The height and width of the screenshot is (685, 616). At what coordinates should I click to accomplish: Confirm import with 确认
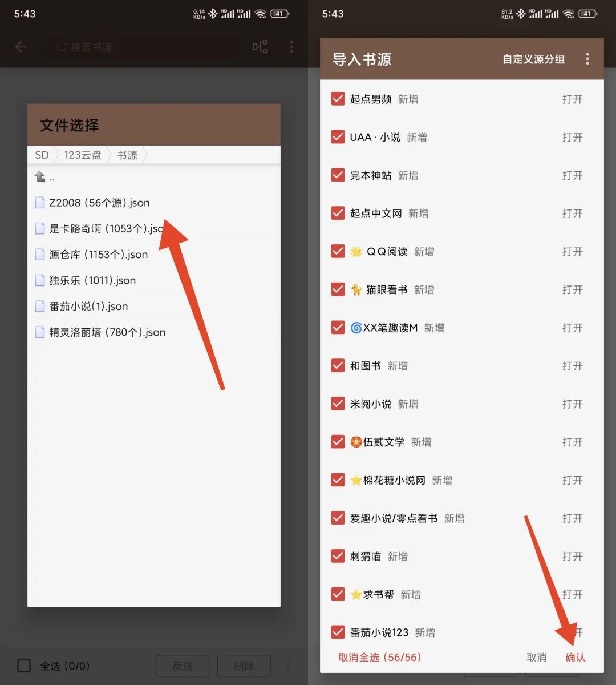click(575, 658)
